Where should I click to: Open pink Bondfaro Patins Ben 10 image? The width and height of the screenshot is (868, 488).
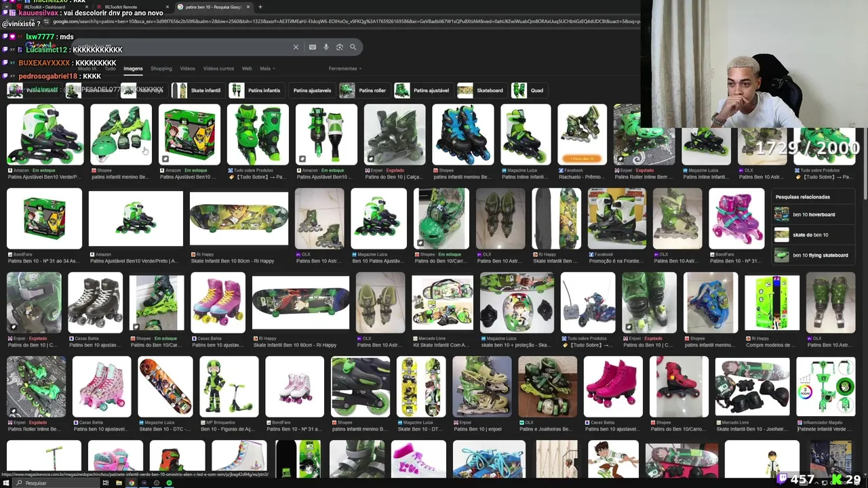[x=736, y=218]
